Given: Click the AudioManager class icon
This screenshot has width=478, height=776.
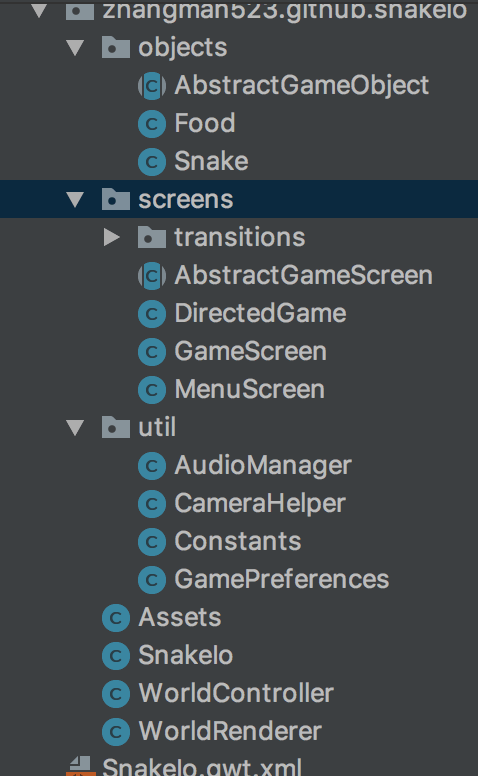Looking at the screenshot, I should pyautogui.click(x=152, y=466).
